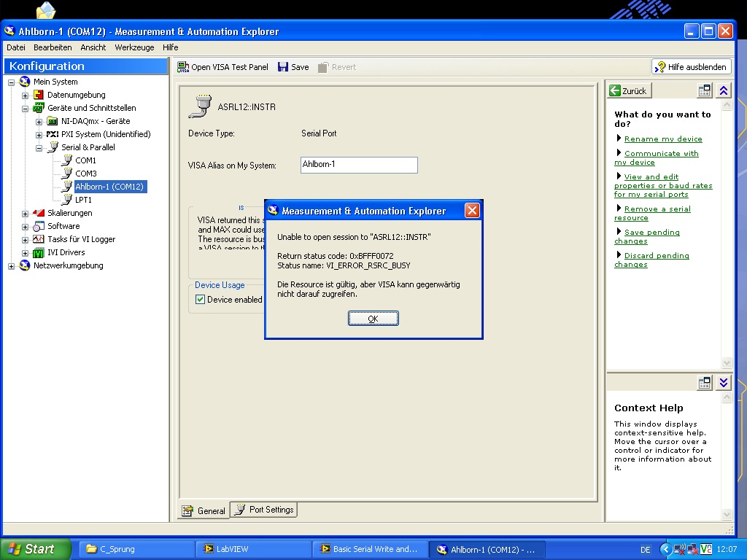Select the Ahlborn-1 (COM12) tree row
Screen dimensions: 747x560
(109, 187)
